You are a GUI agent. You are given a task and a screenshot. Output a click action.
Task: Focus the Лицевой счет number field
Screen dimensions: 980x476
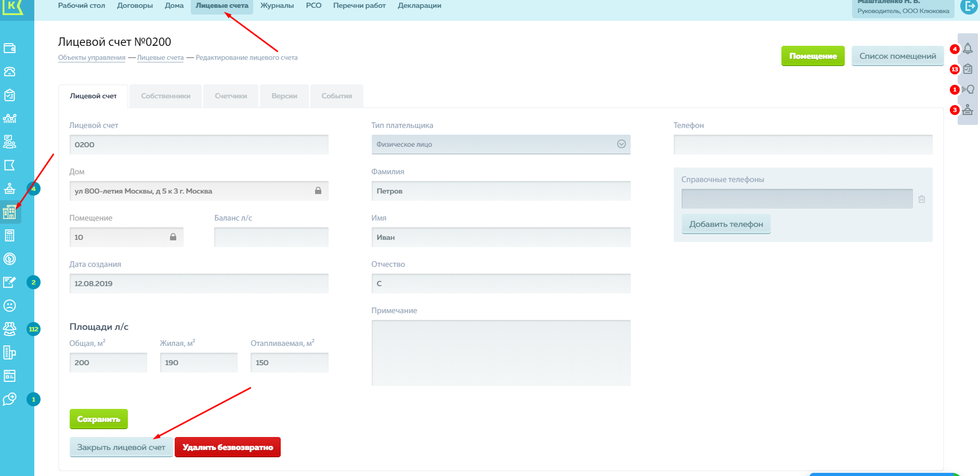coord(199,145)
